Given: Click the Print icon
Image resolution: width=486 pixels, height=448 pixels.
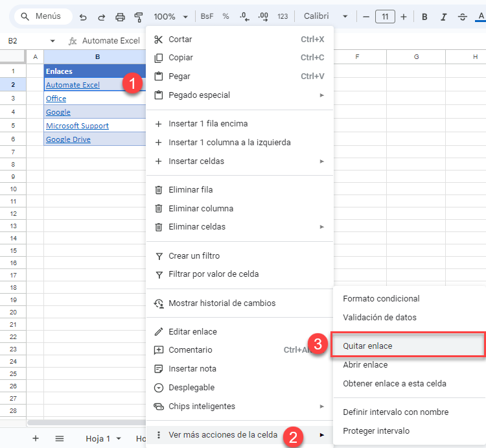Looking at the screenshot, I should point(120,17).
